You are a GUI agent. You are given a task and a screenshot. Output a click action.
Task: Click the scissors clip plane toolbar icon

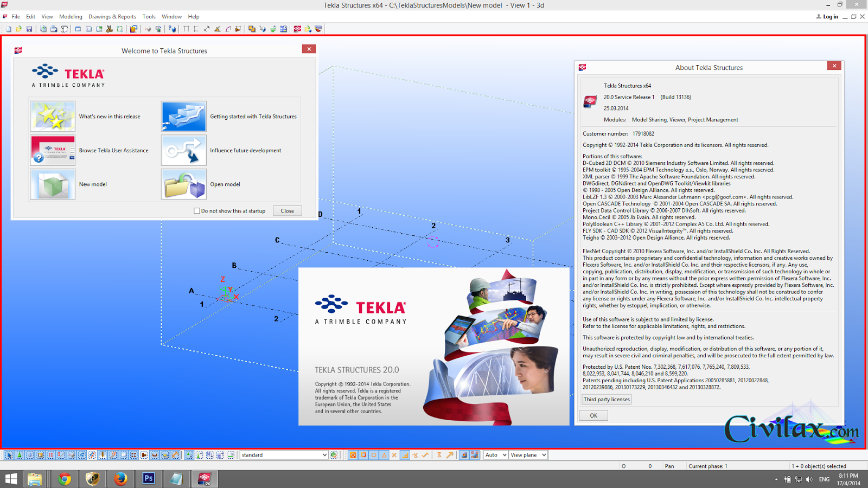pyautogui.click(x=110, y=29)
